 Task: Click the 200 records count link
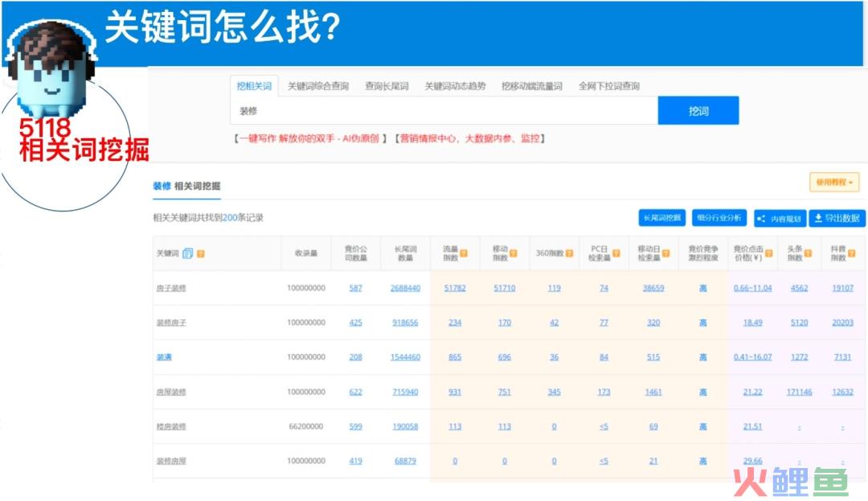click(230, 218)
